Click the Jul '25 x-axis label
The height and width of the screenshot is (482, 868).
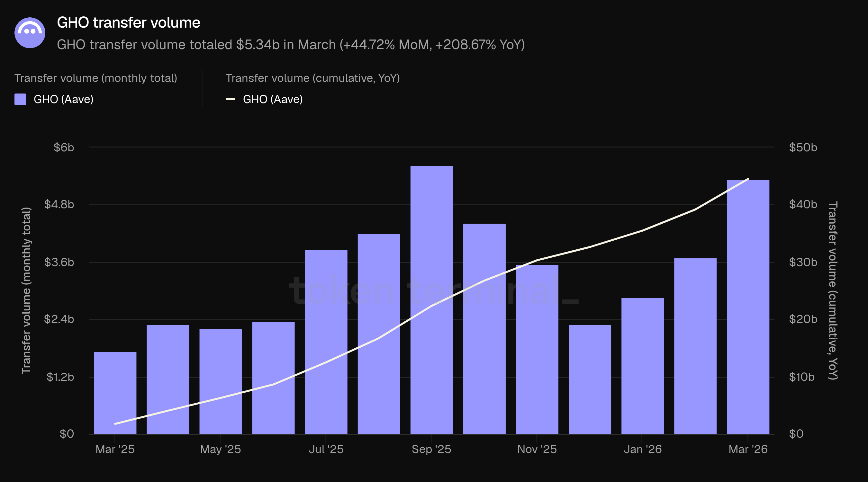point(326,449)
